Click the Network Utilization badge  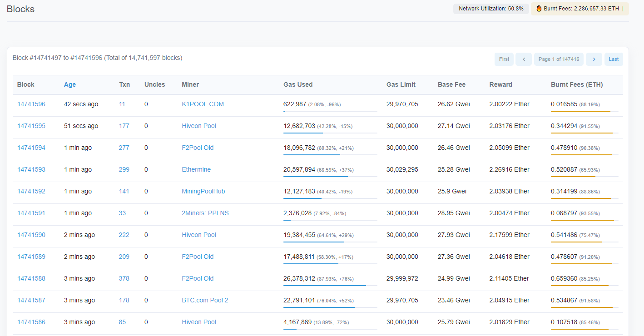click(x=491, y=9)
